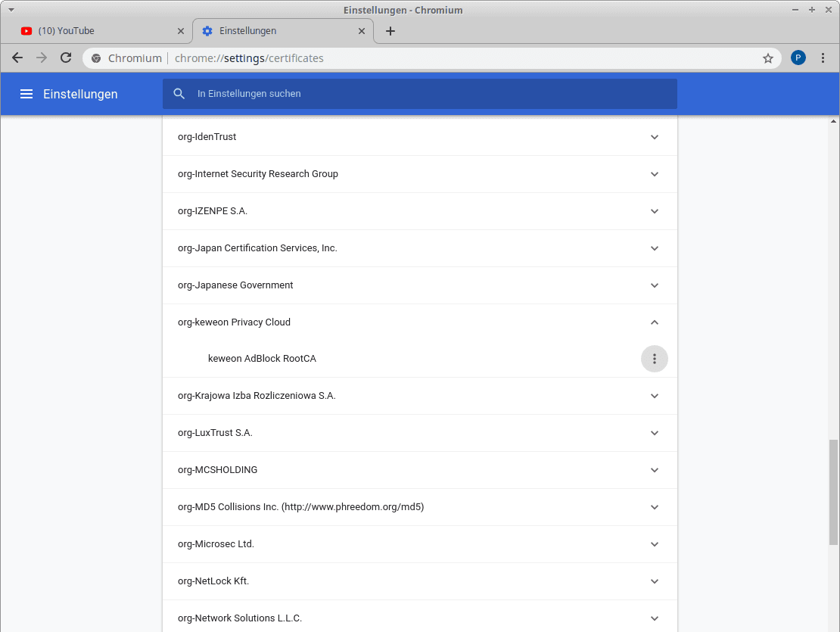Expand org-NetLock Kft. entry

[654, 581]
